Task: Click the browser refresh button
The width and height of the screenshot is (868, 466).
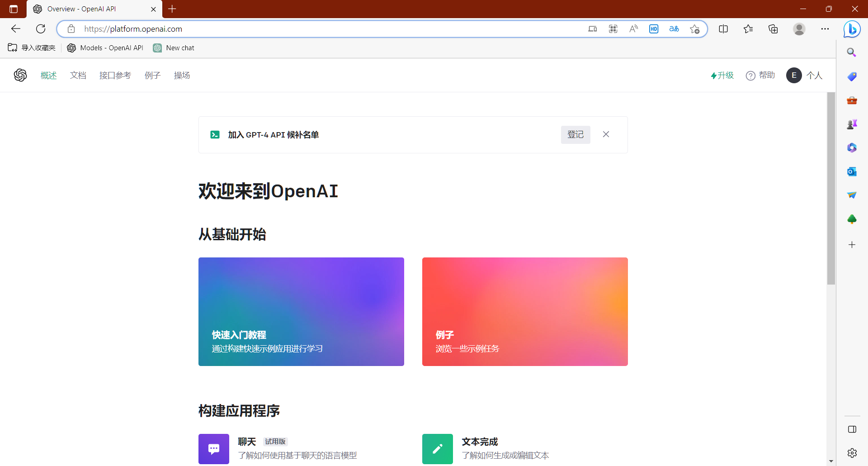Action: 41,29
